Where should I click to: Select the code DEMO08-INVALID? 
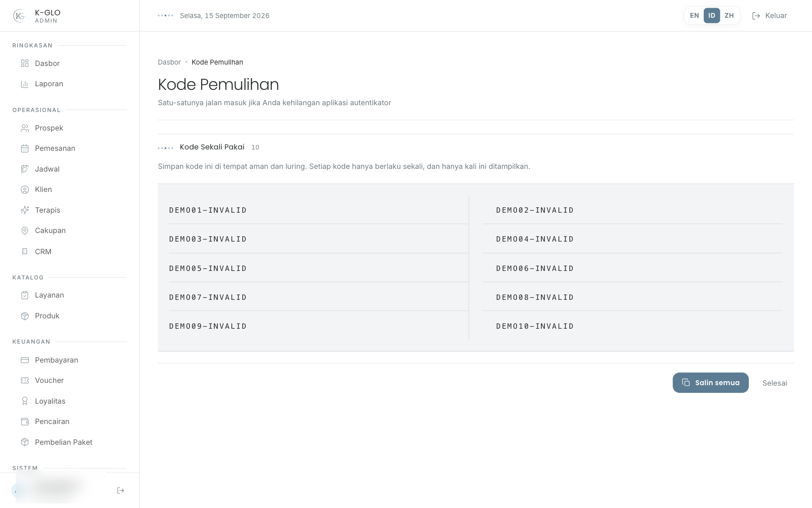535,297
